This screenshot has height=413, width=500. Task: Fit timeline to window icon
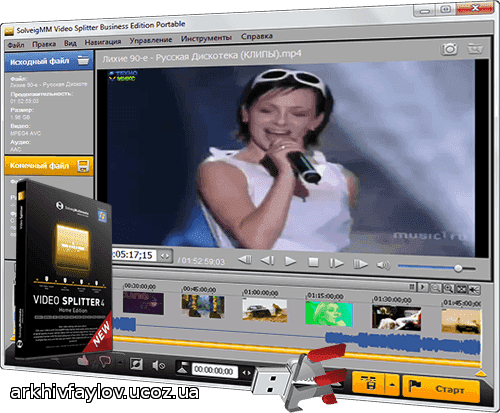461,289
